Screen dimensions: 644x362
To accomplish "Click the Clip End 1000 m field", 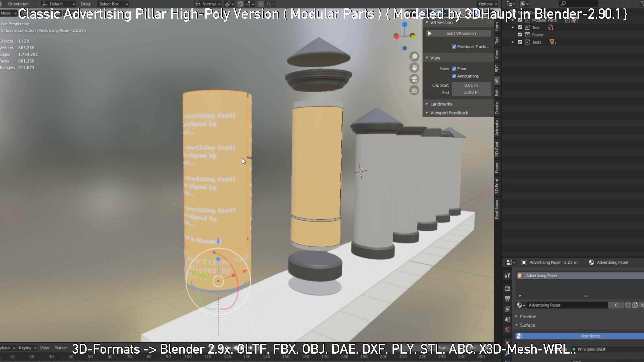I will click(x=471, y=92).
